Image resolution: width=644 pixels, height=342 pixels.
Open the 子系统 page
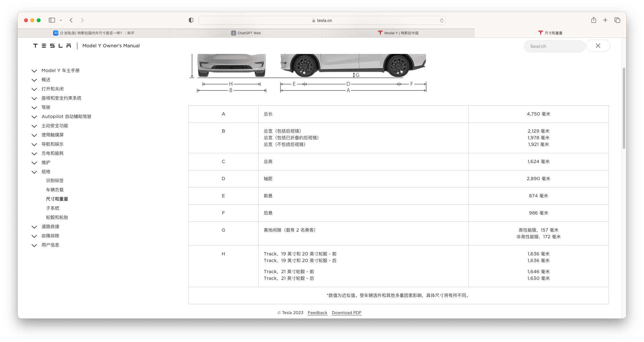[53, 208]
